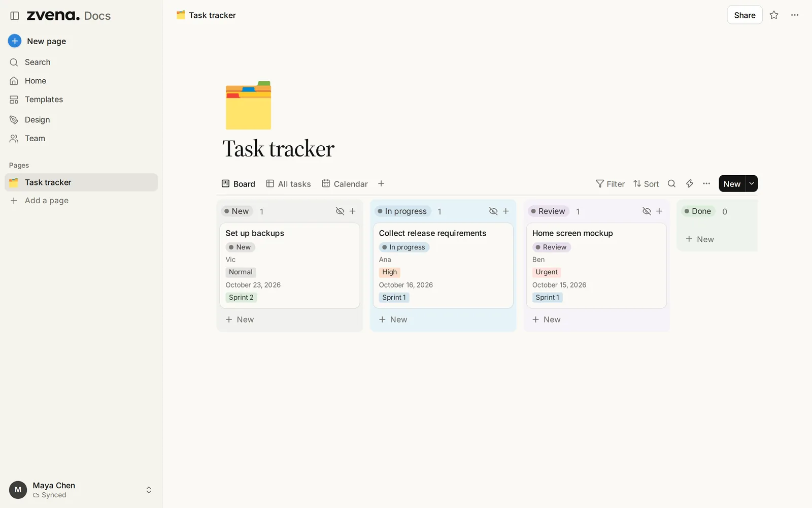The image size is (812, 508).
Task: Open the Collect release requirements card
Action: coord(443,266)
